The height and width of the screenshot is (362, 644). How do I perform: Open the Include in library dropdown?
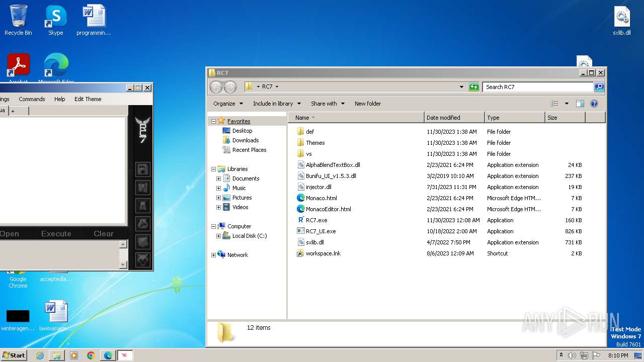pyautogui.click(x=277, y=104)
